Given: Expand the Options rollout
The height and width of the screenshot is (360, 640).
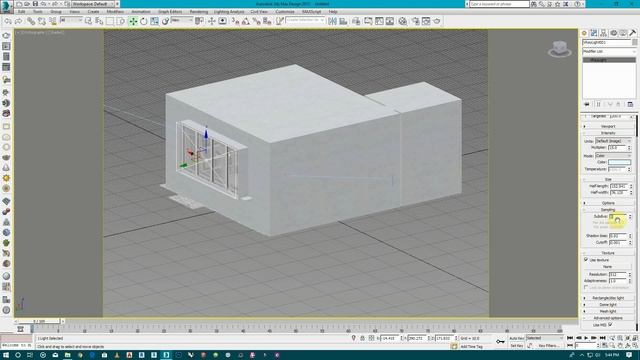Looking at the screenshot, I should pos(608,203).
